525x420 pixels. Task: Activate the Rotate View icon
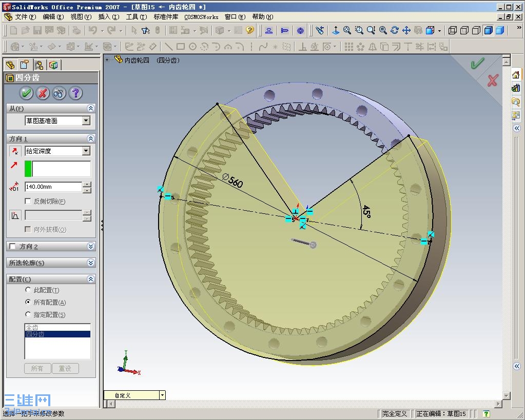(395, 30)
